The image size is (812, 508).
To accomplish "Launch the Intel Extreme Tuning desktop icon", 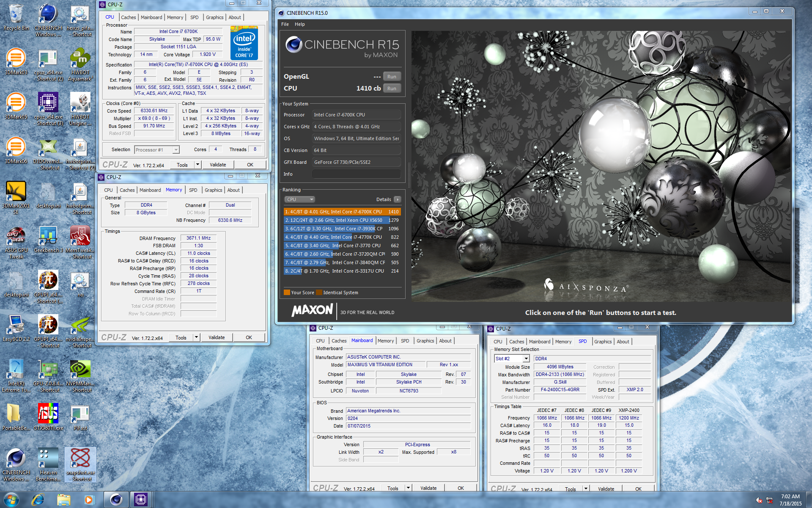I will (16, 375).
